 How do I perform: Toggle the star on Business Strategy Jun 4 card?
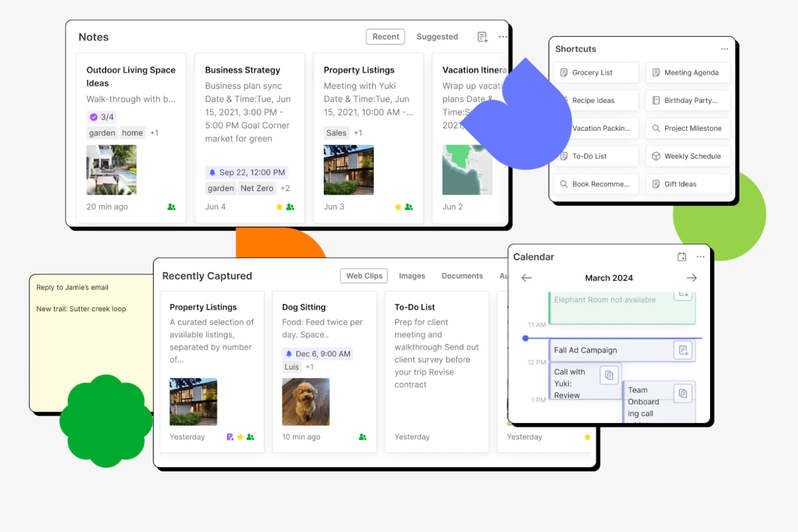280,206
